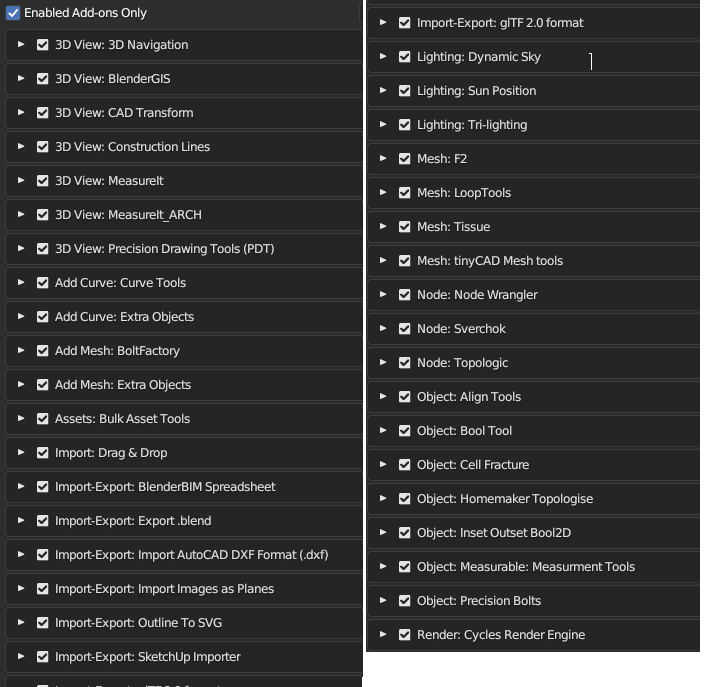
Task: Click the 'Enabled Add-ons Only' label text
Action: pyautogui.click(x=85, y=13)
